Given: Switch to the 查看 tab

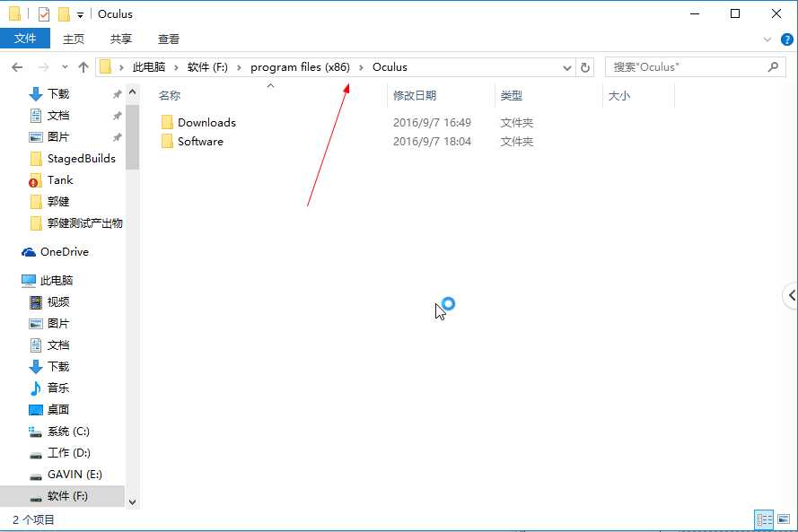Looking at the screenshot, I should 169,39.
